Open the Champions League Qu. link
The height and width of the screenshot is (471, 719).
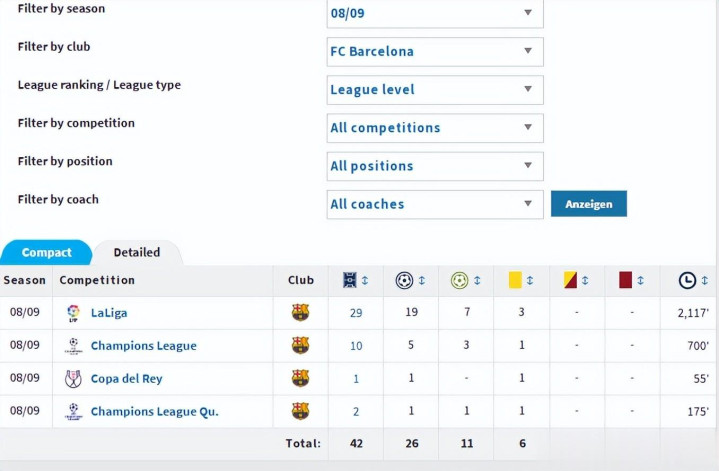[154, 411]
